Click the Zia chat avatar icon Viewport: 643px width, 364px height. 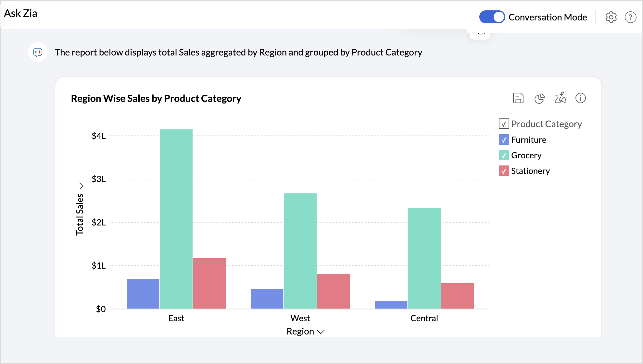[38, 52]
